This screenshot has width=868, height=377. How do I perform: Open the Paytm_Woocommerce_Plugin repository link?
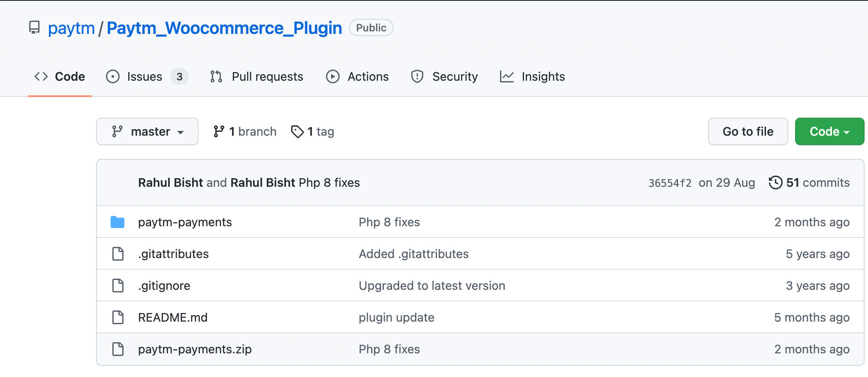pyautogui.click(x=224, y=28)
